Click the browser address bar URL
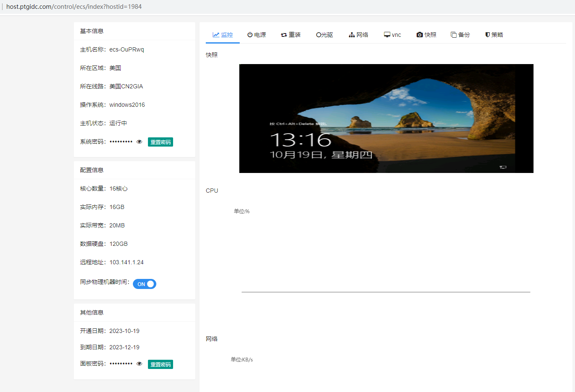The height and width of the screenshot is (392, 575). [74, 7]
